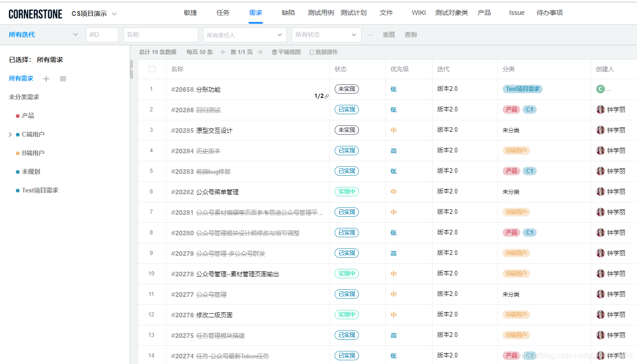
Task: Switch to the 任务 tab
Action: click(x=223, y=13)
